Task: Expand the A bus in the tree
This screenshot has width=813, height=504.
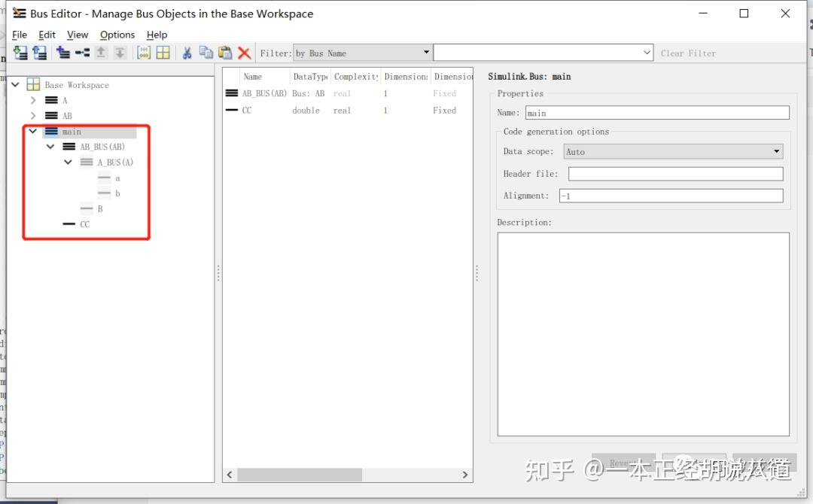Action: [x=32, y=100]
